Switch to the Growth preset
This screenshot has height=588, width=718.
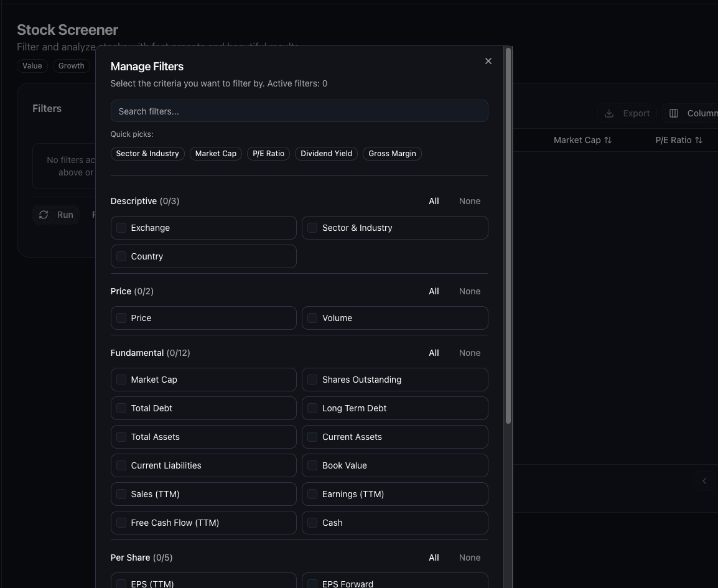[x=71, y=65]
